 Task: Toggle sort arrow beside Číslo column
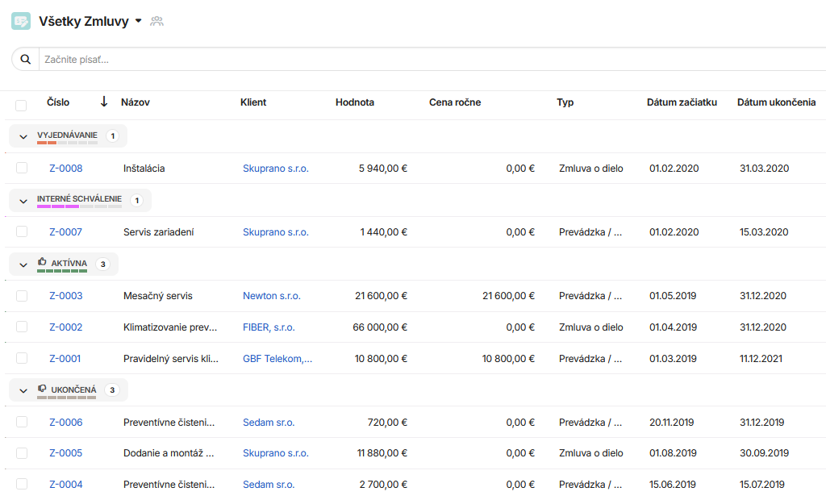pyautogui.click(x=104, y=102)
